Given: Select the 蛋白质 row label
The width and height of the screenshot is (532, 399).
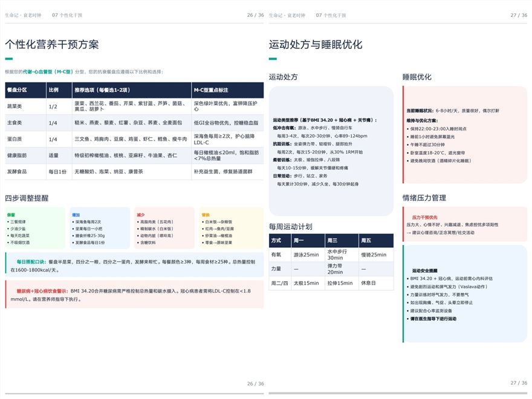Looking at the screenshot, I should tap(15, 139).
